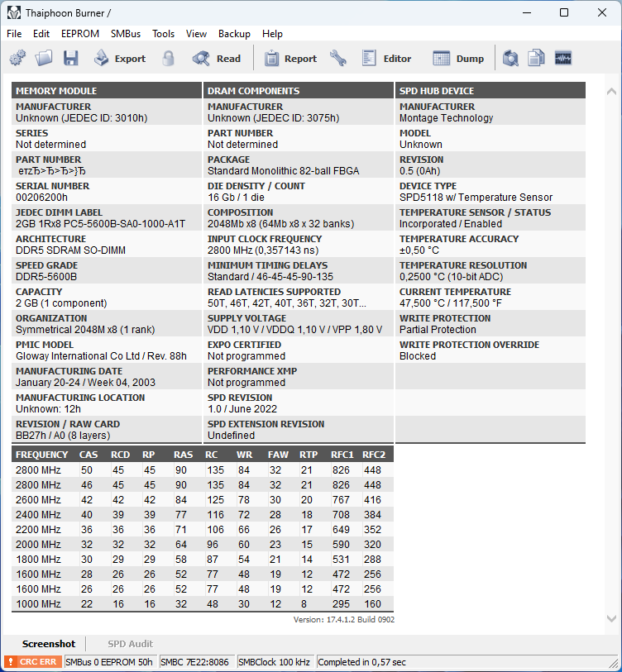Close the Thaiphoon Burner window

pyautogui.click(x=602, y=13)
